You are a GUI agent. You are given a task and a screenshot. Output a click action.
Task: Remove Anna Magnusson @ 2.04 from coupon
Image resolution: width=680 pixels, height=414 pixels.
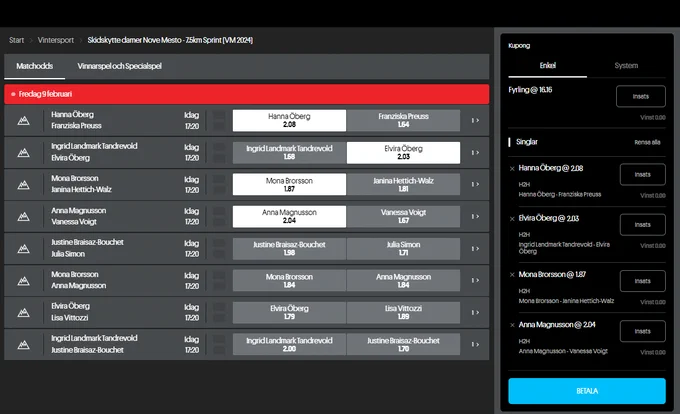tap(512, 325)
